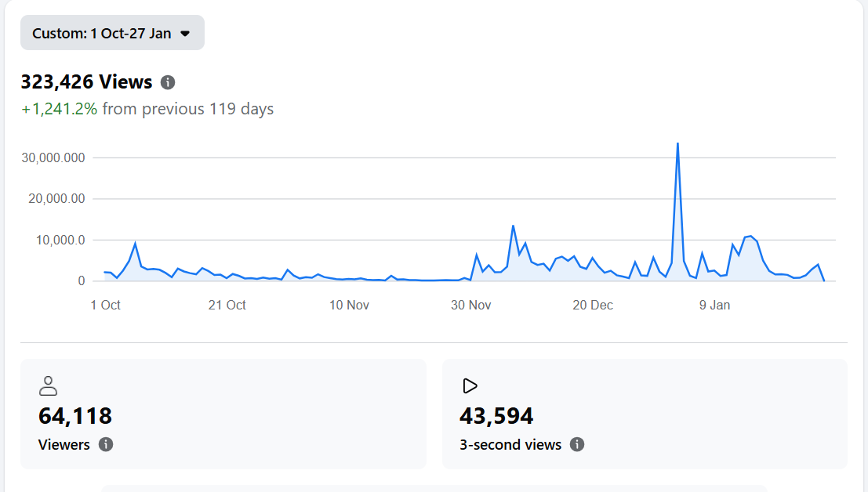Click the tallest spike in the views chart
The height and width of the screenshot is (492, 868).
[x=677, y=144]
